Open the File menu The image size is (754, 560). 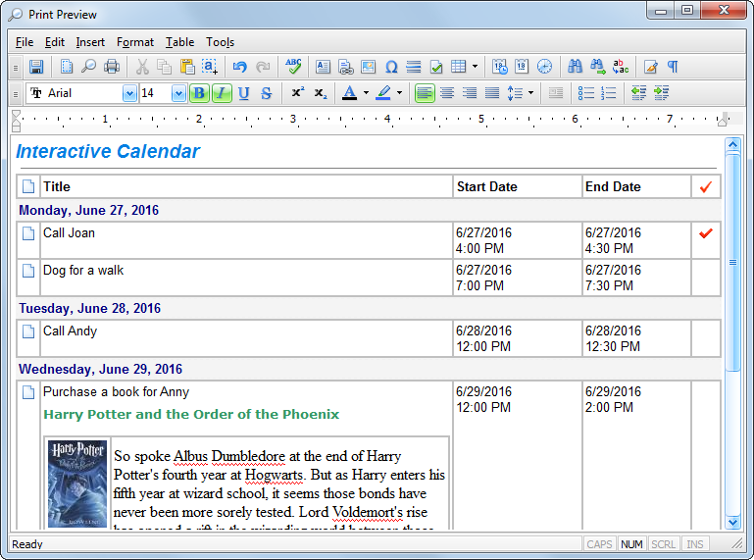click(x=25, y=42)
